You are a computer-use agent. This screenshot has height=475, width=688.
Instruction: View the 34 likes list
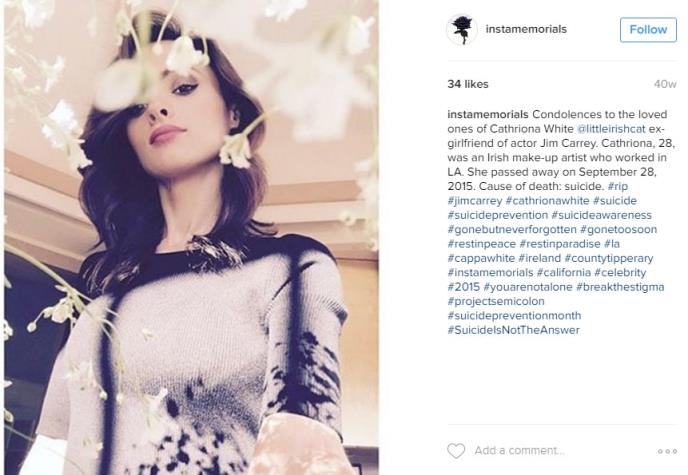click(x=468, y=84)
